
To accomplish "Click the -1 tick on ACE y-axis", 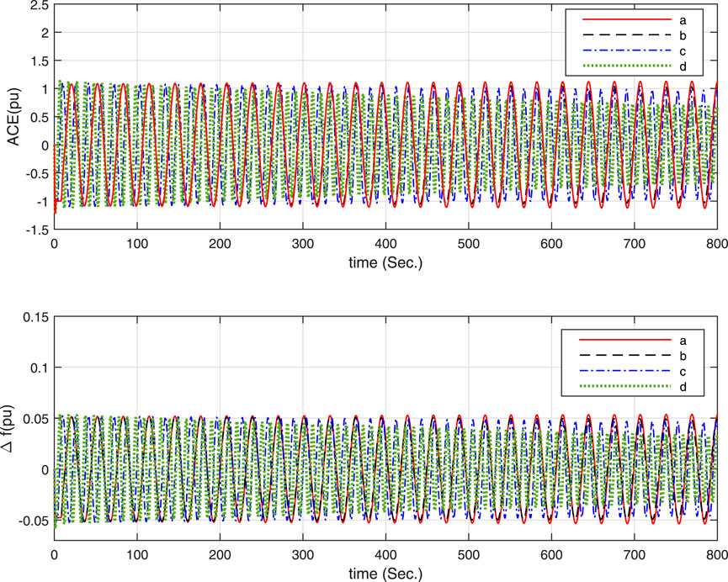I will (41, 201).
